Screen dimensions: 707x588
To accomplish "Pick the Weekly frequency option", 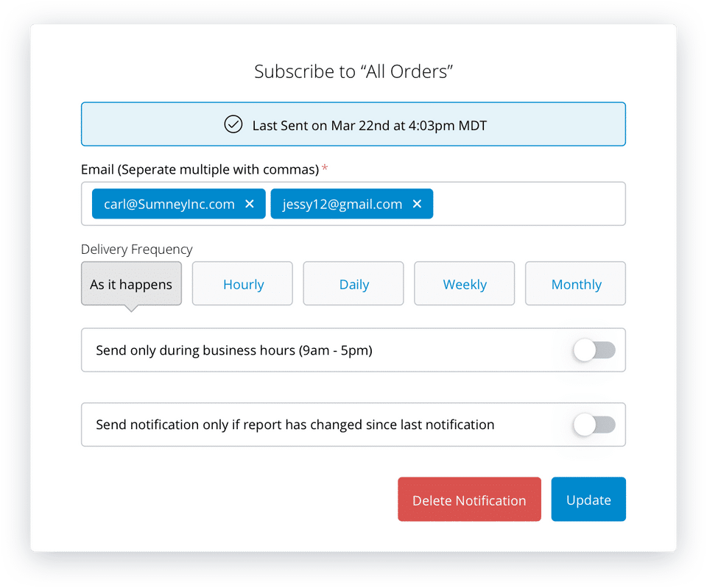I will (465, 284).
